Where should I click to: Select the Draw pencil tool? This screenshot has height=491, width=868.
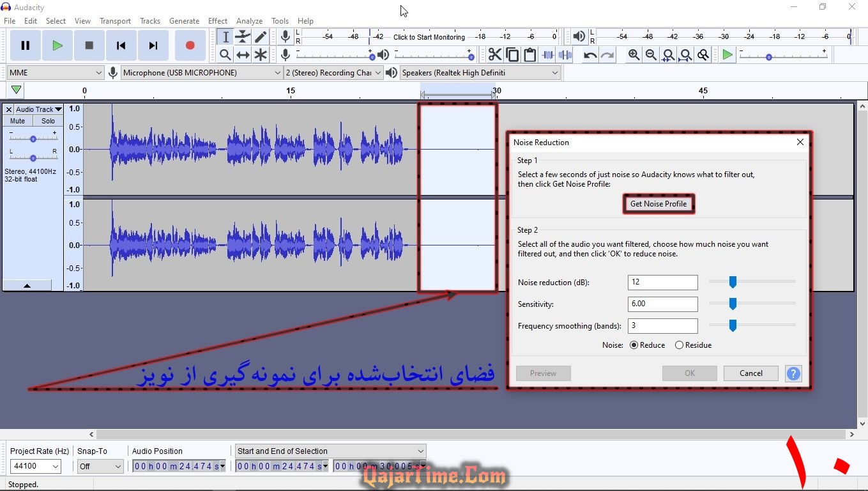point(261,37)
